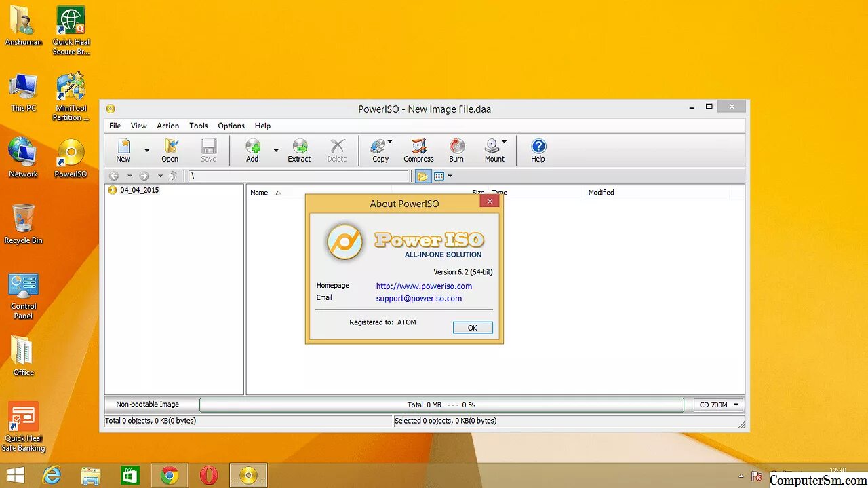This screenshot has height=488, width=868.
Task: Open the Anshuman desktop folder icon
Action: (24, 26)
